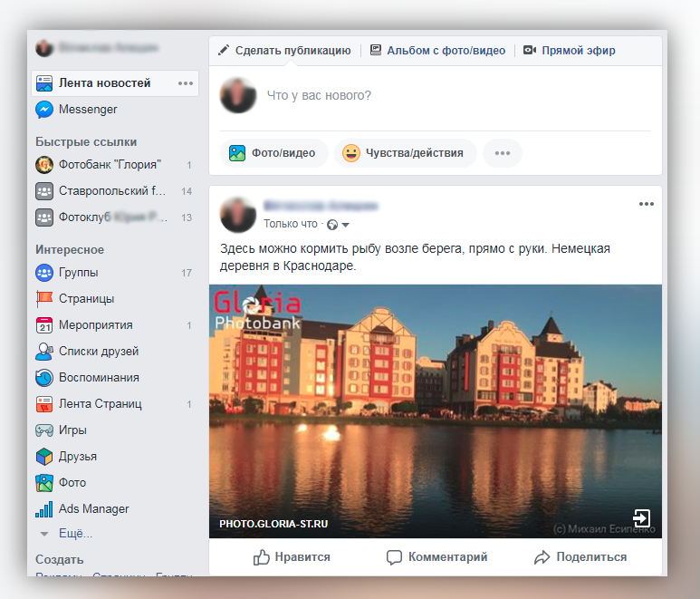Open the Фото icon in sidebar
This screenshot has height=599, width=700.
44,483
